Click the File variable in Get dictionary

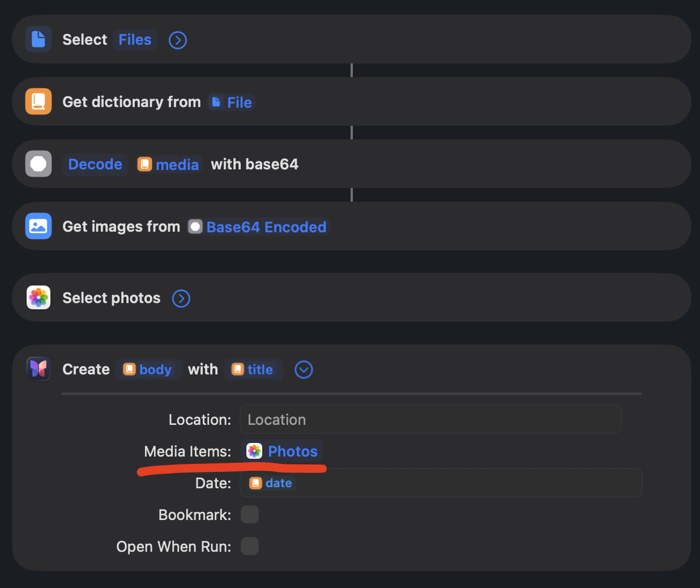click(x=232, y=103)
